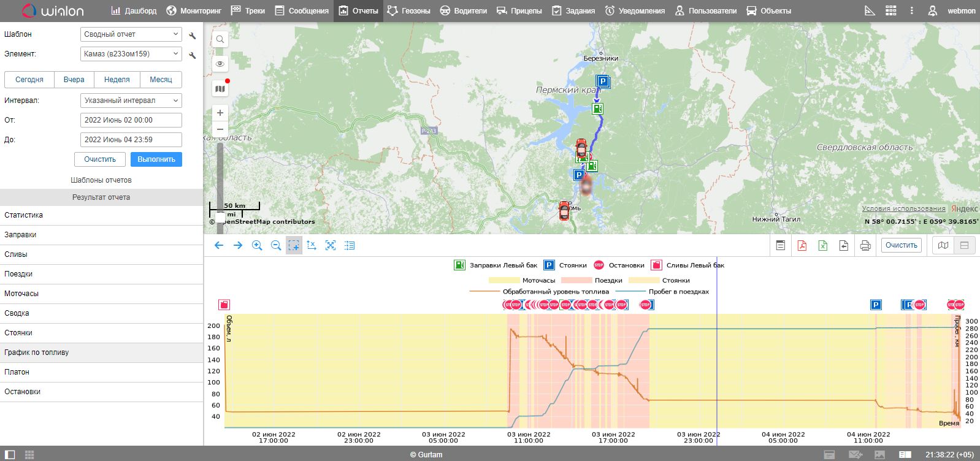980x461 pixels.
Task: Select the Заправки report table
Action: pos(101,235)
